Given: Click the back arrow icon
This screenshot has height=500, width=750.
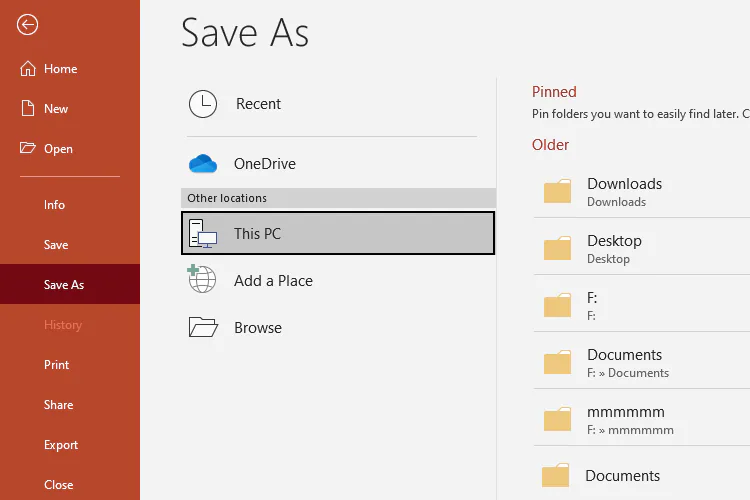Looking at the screenshot, I should point(28,25).
